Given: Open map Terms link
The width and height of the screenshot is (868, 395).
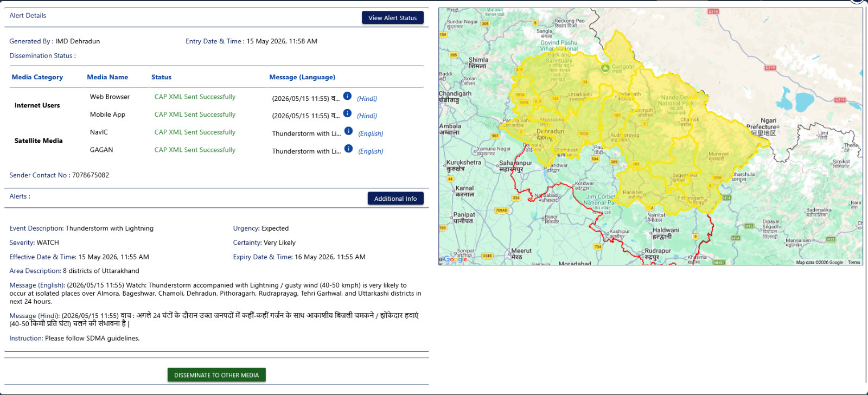Looking at the screenshot, I should coord(854,263).
